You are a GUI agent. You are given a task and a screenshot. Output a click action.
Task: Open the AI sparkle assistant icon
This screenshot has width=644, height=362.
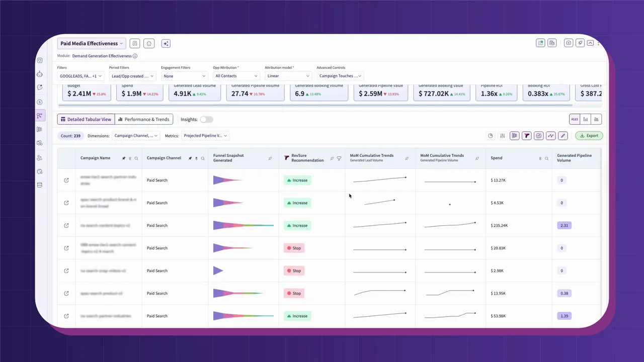coord(166,44)
